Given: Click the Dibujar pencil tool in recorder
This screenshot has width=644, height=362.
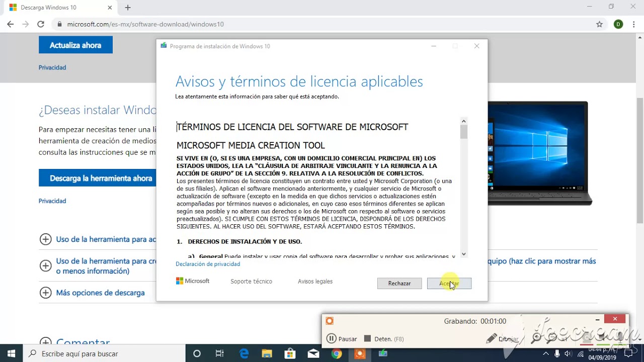Looking at the screenshot, I should tap(502, 339).
